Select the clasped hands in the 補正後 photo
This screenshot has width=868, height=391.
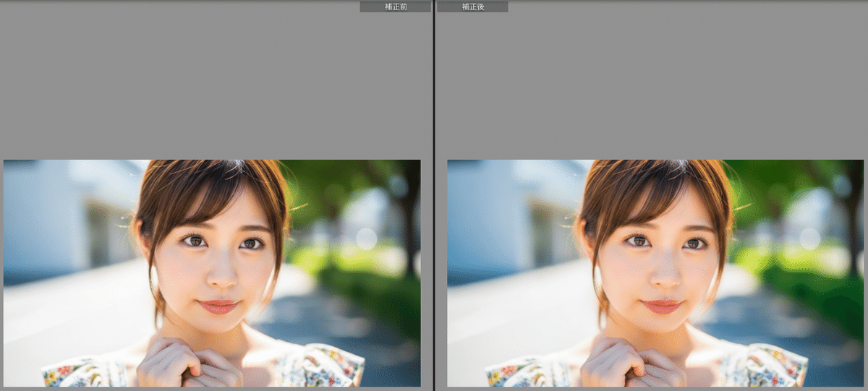pyautogui.click(x=634, y=361)
